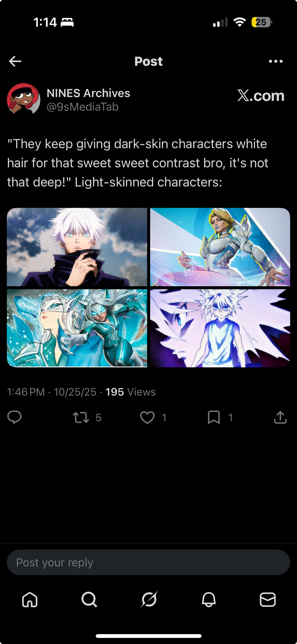Open the NINES Archives display name
The height and width of the screenshot is (644, 297).
coord(88,93)
